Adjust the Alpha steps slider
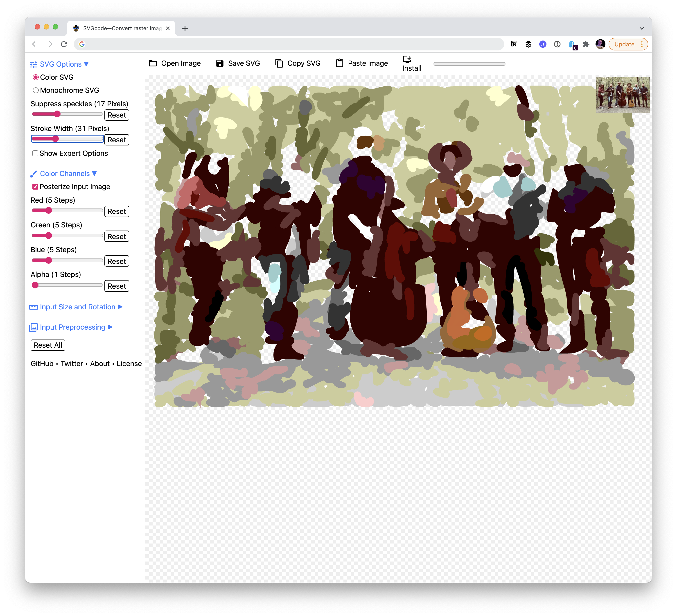This screenshot has width=677, height=616. (x=67, y=285)
